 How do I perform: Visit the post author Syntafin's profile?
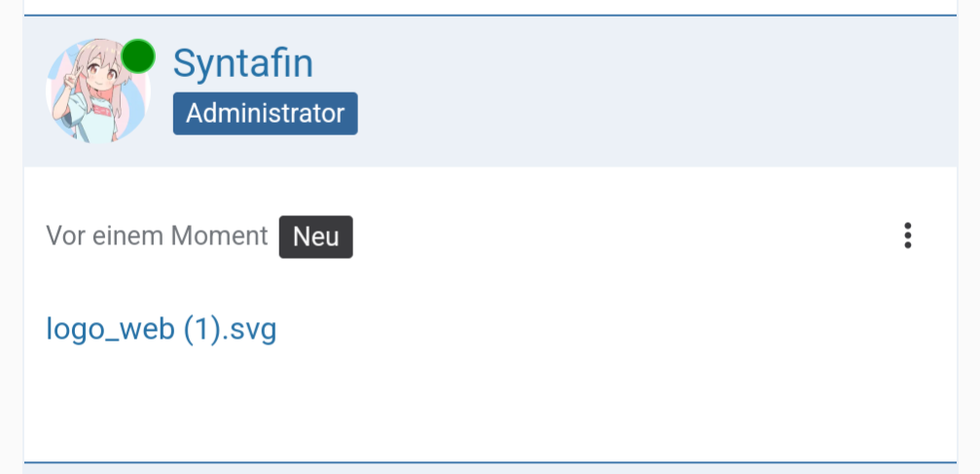243,64
